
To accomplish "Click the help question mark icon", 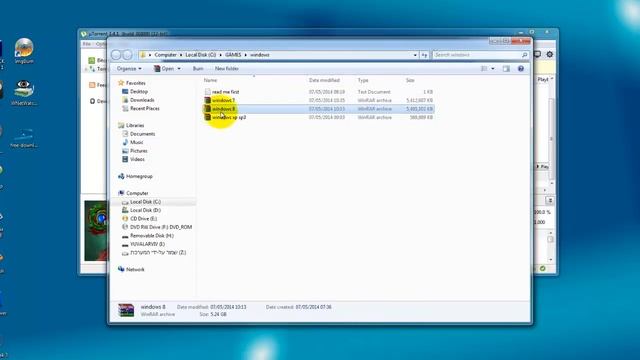I will 521,69.
